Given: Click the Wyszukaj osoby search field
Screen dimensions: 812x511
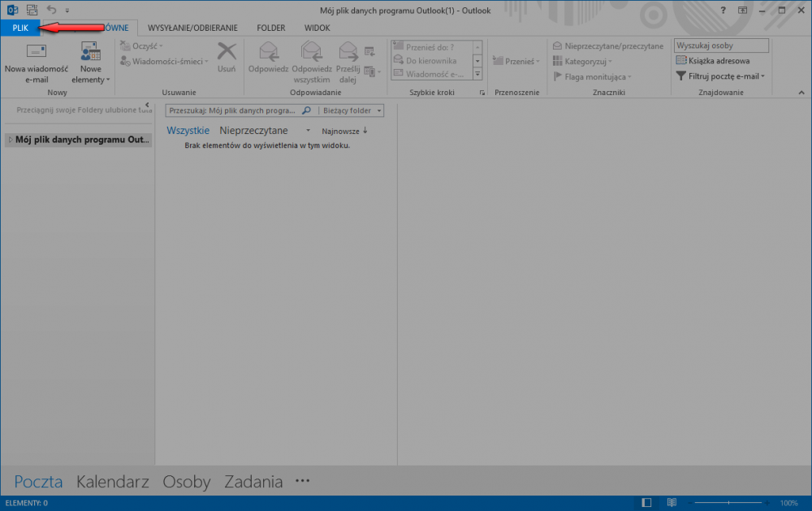Looking at the screenshot, I should tap(721, 45).
